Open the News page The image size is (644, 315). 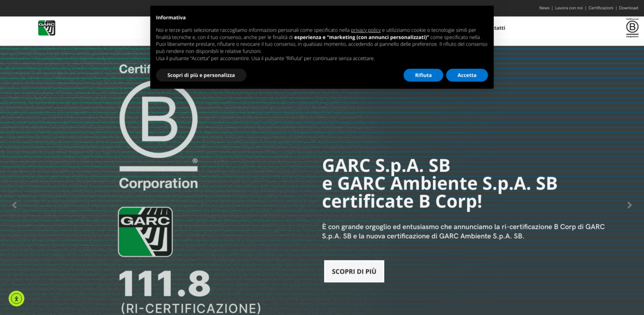pos(544,8)
